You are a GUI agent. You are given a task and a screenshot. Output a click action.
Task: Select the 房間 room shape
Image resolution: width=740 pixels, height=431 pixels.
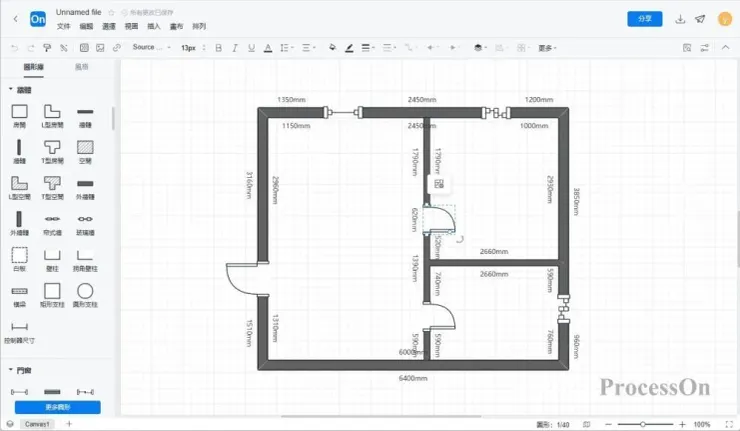pyautogui.click(x=19, y=116)
